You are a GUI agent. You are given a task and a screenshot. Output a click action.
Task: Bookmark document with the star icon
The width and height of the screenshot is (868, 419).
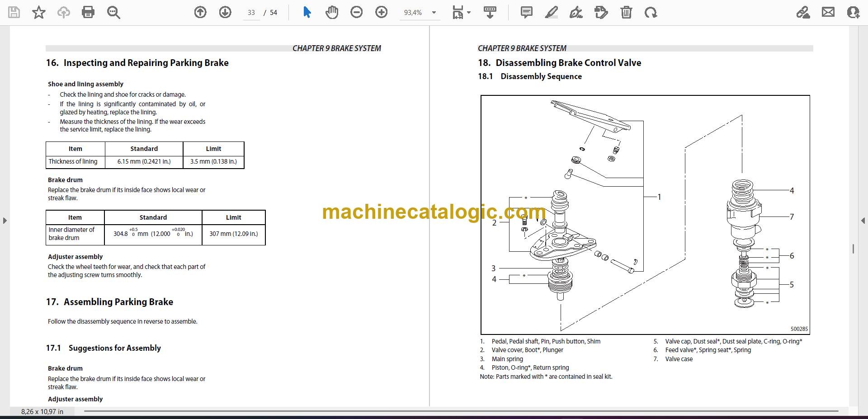pyautogui.click(x=39, y=12)
